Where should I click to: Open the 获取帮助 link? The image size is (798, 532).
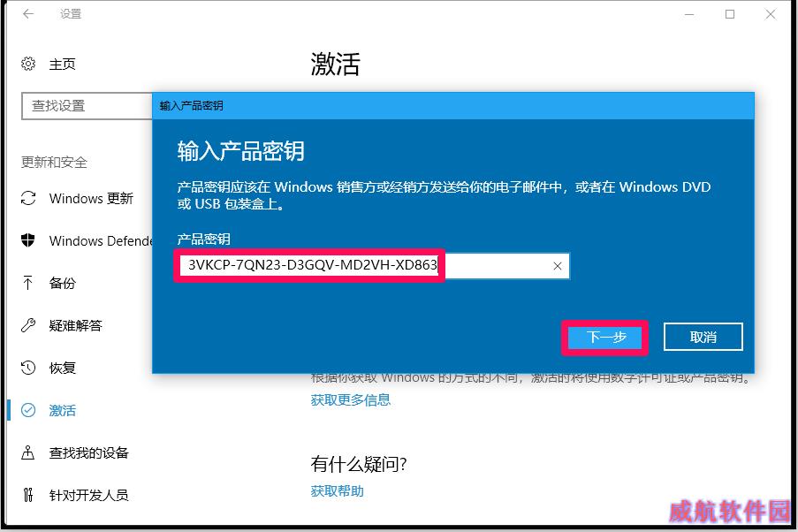click(x=337, y=491)
